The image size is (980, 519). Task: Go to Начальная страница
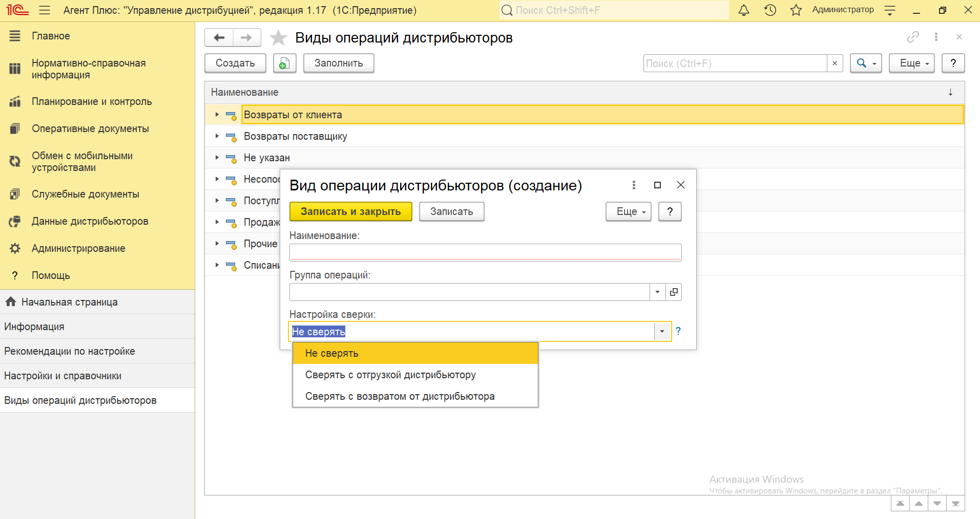(x=97, y=302)
